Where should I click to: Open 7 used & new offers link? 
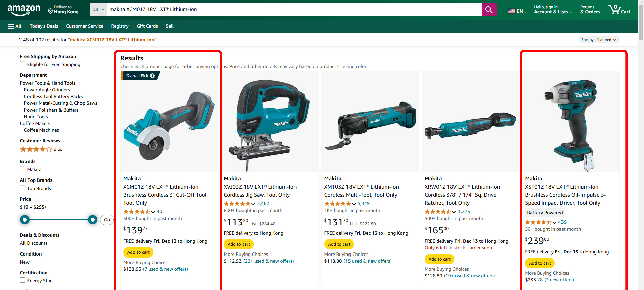(x=165, y=269)
